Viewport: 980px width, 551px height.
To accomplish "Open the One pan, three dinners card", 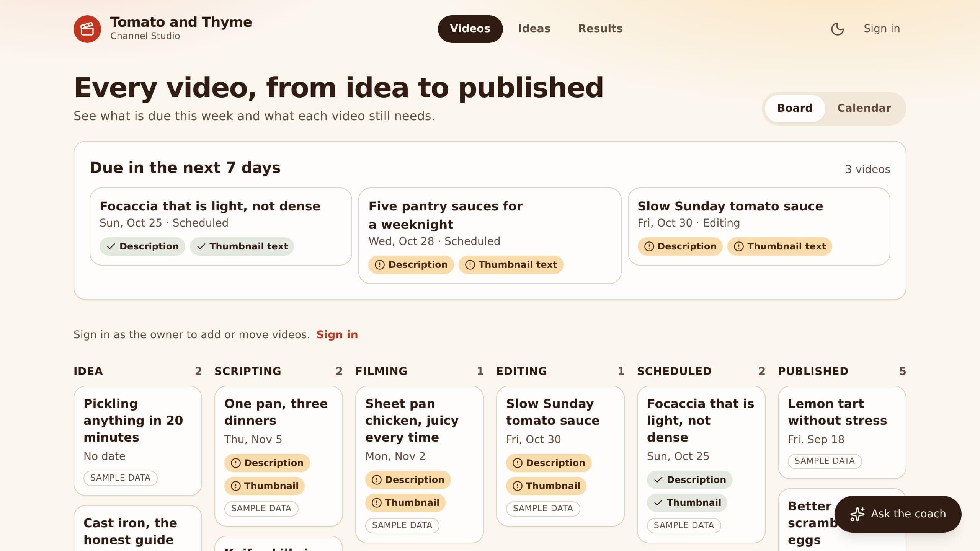I will [278, 456].
